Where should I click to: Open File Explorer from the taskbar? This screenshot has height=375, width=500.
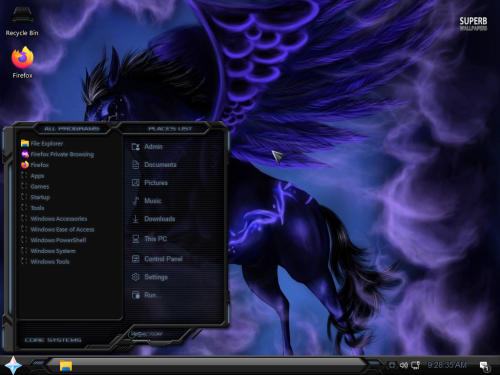(66, 365)
